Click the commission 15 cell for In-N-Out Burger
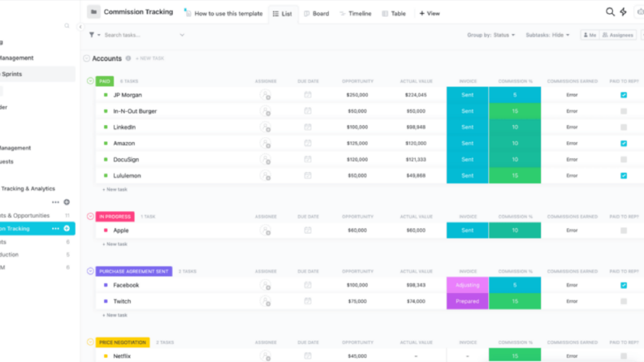This screenshot has width=644, height=362. (x=515, y=111)
